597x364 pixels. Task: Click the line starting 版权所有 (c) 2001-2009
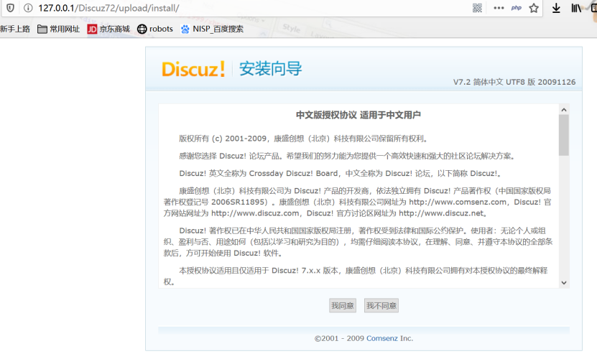305,139
